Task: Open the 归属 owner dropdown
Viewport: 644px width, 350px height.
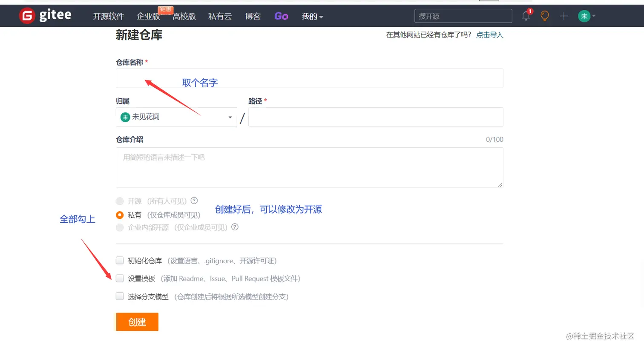Action: (x=176, y=117)
